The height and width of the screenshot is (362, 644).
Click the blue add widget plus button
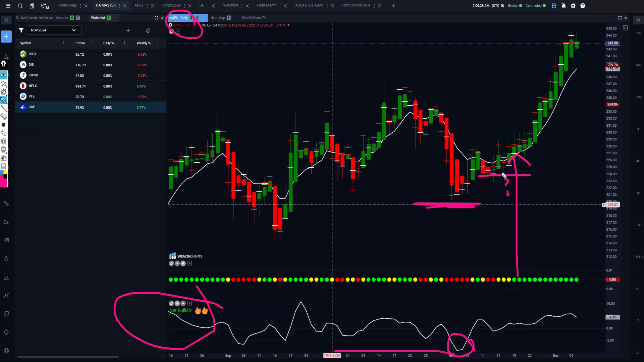pos(6,37)
